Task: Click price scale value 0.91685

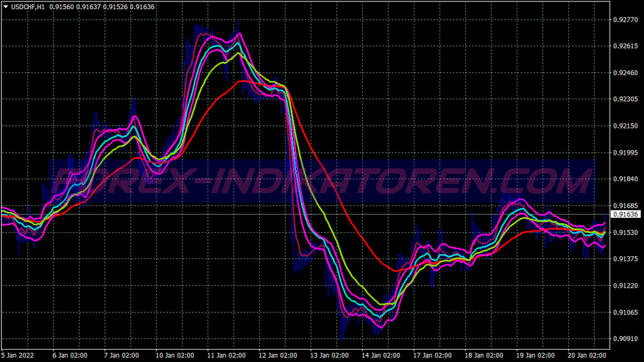Action: point(626,205)
